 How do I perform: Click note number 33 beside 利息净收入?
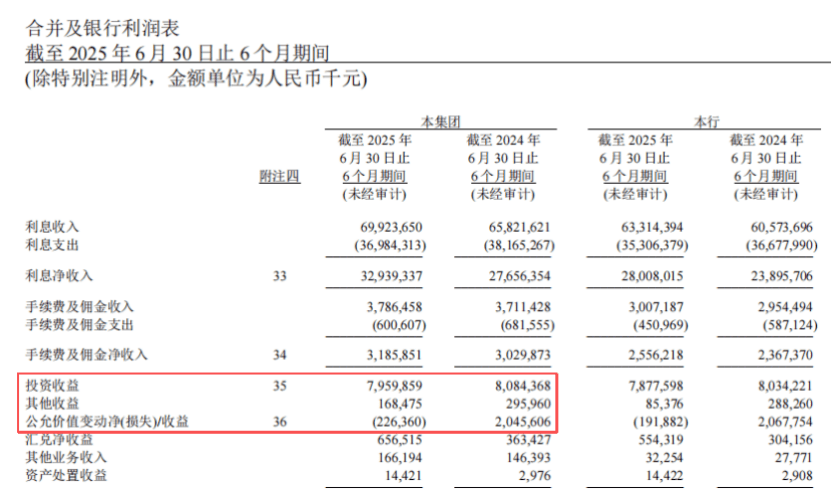[280, 276]
